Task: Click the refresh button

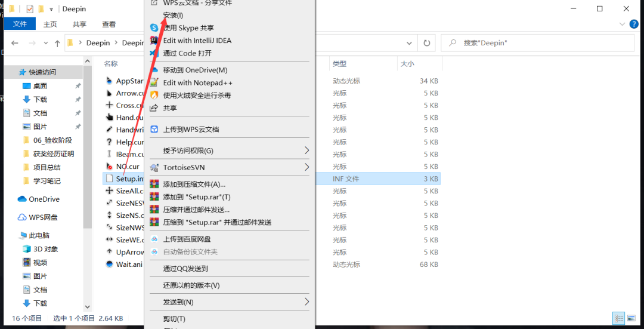Action: (427, 43)
